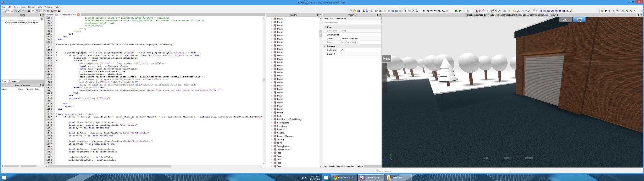Screen dimensions: 644x181
Task: Click the model icon next to PizzaDoors
Action: 275,126
